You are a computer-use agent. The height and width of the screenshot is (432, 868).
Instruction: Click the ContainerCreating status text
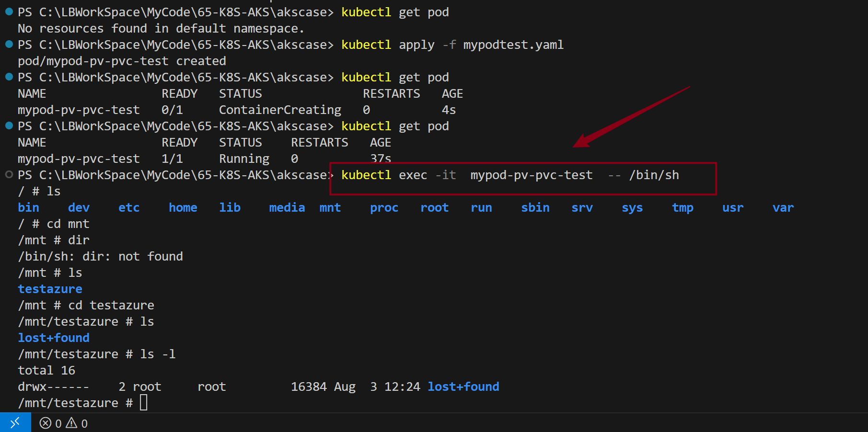pyautogui.click(x=280, y=110)
